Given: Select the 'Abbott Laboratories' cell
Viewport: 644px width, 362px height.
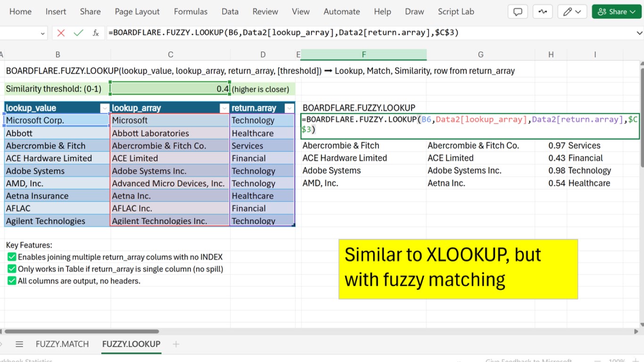Looking at the screenshot, I should [170, 133].
